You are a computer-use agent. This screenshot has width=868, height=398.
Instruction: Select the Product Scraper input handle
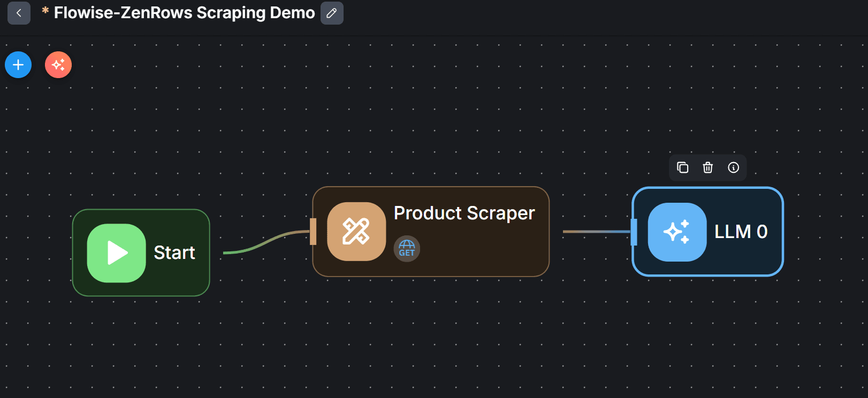[313, 232]
